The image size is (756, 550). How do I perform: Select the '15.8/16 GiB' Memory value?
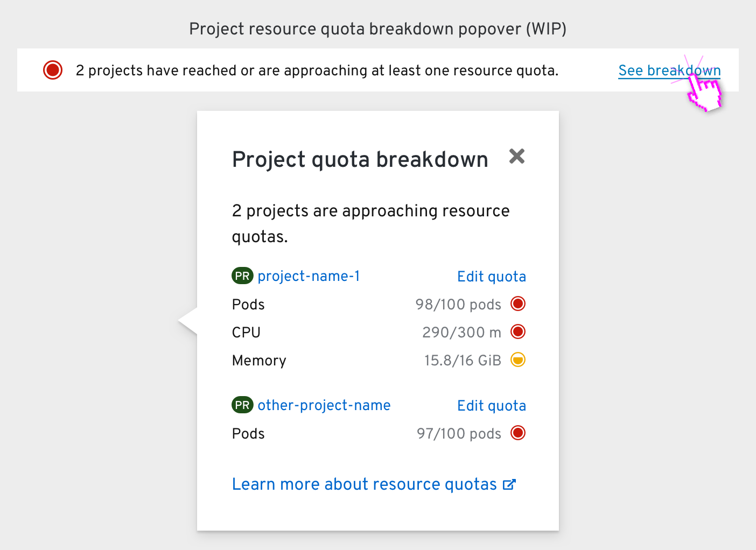pos(463,361)
